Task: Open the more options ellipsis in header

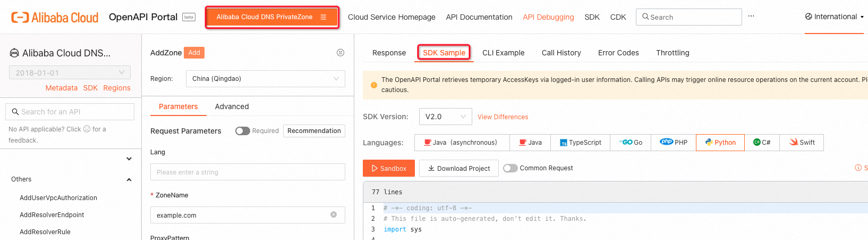Action: point(751,16)
